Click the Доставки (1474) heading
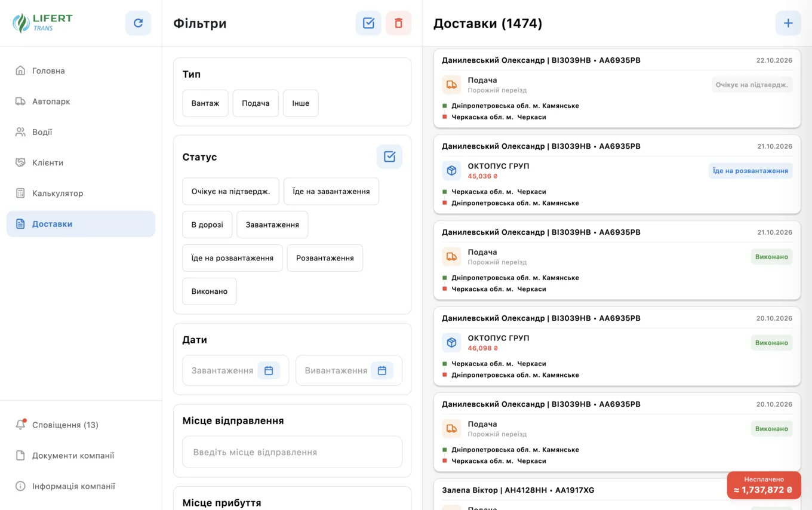Image resolution: width=812 pixels, height=510 pixels. click(488, 23)
